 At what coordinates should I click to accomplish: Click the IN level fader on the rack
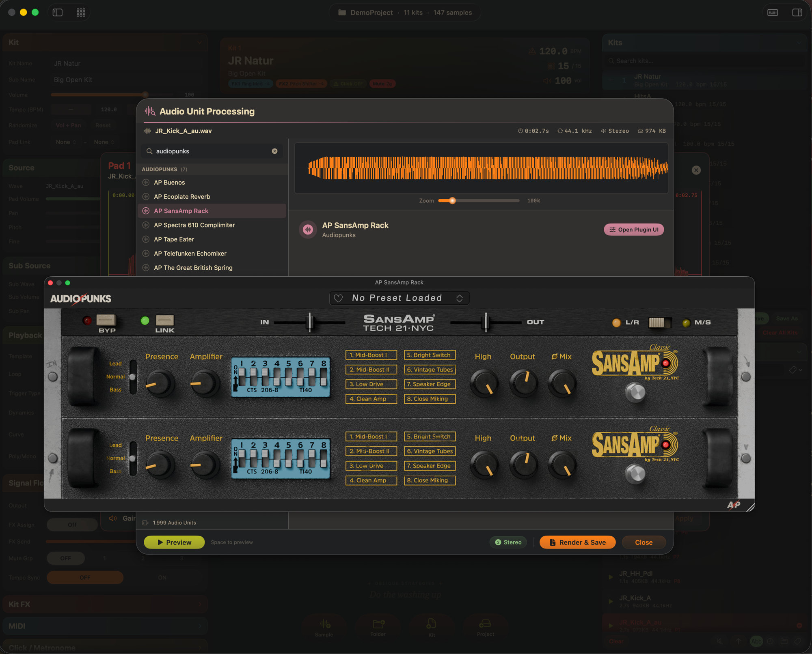[x=310, y=323]
